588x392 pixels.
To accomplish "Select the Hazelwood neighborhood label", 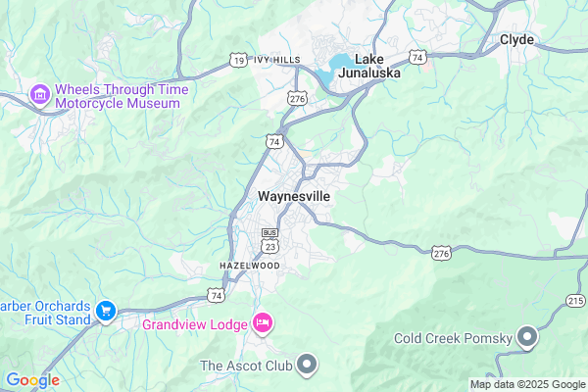I will (x=250, y=266).
